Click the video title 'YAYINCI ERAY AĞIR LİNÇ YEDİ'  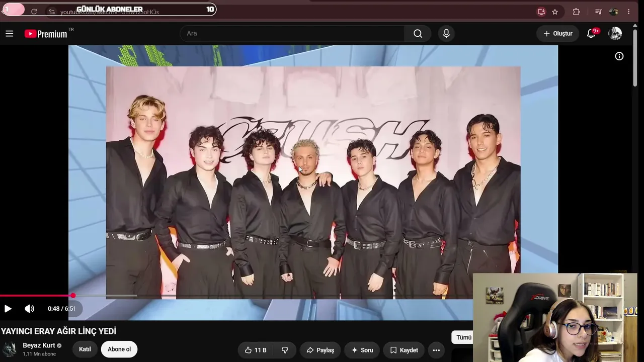pyautogui.click(x=58, y=331)
